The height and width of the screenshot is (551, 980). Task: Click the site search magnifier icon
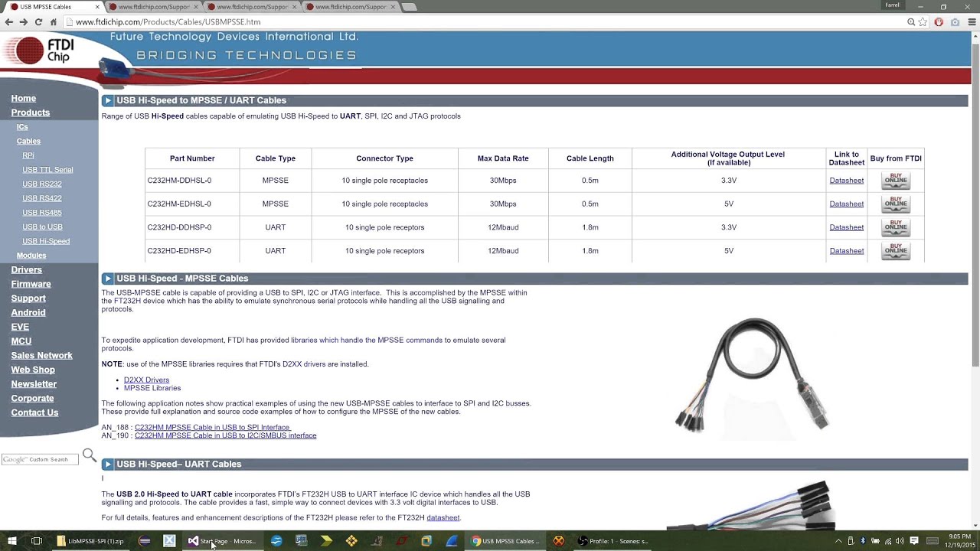90,456
